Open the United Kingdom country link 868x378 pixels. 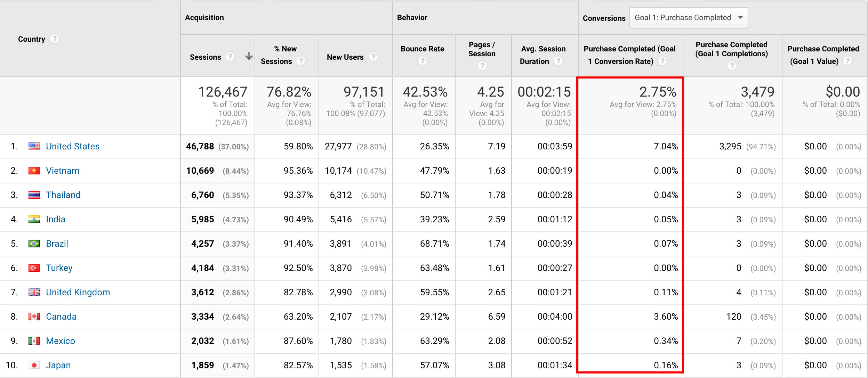78,292
